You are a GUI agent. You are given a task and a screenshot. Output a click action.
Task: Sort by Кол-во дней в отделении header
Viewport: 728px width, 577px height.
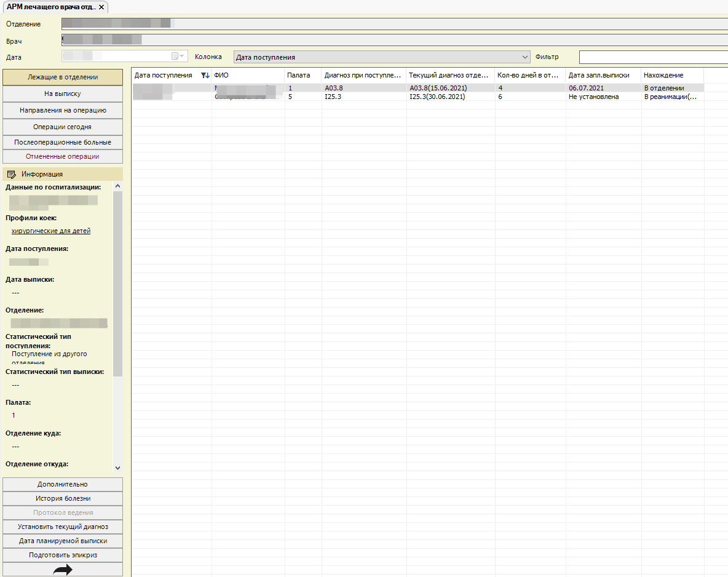(530, 75)
